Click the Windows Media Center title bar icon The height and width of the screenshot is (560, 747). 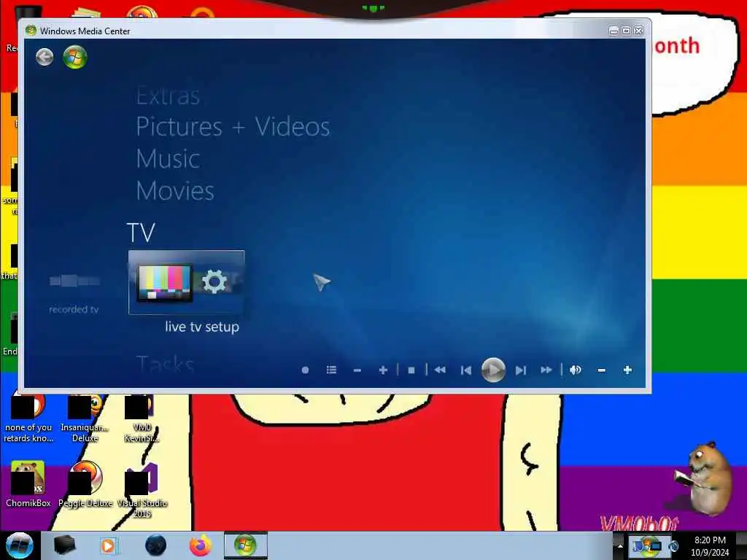coord(31,31)
